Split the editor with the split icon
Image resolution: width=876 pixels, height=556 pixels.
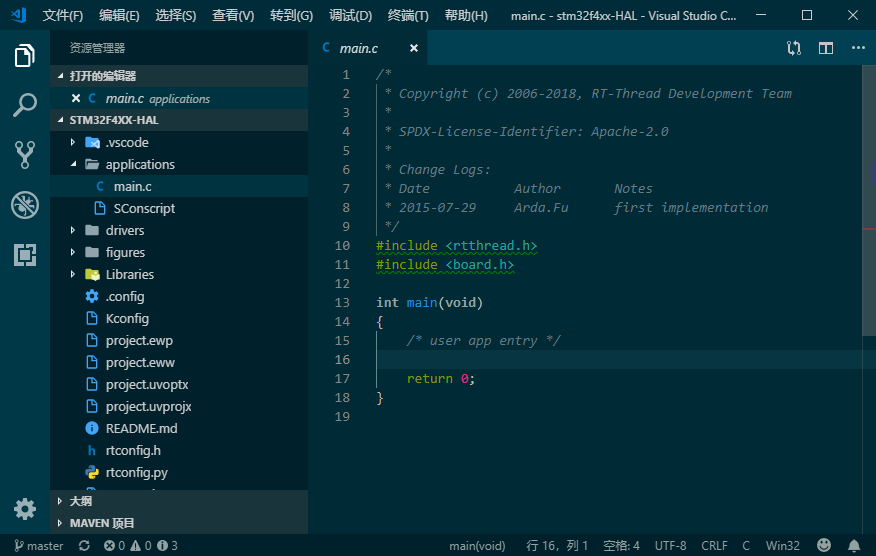pos(826,48)
